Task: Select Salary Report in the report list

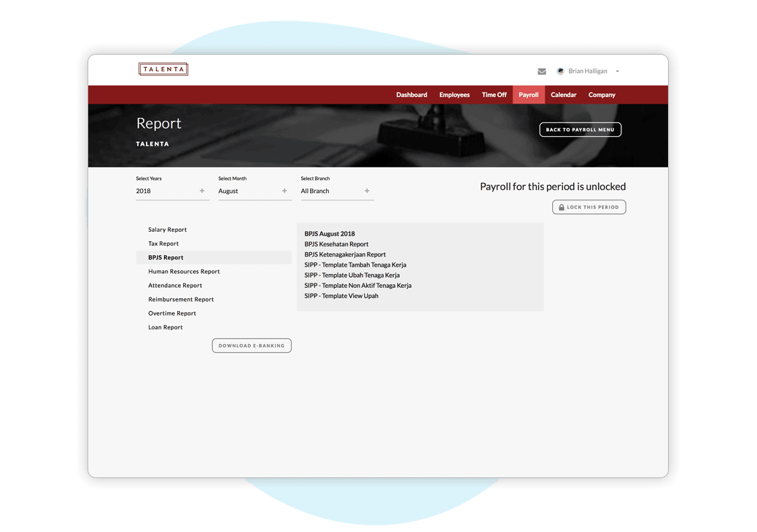Action: click(x=167, y=230)
